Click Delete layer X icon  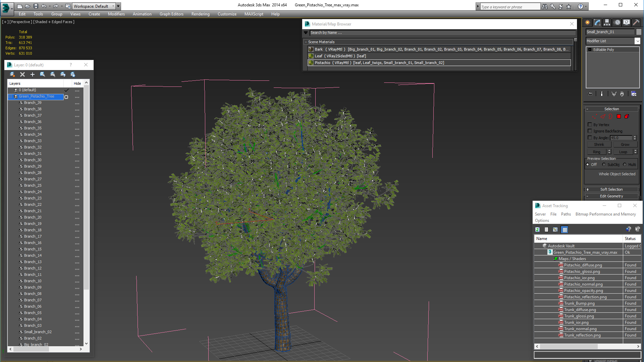[x=22, y=74]
